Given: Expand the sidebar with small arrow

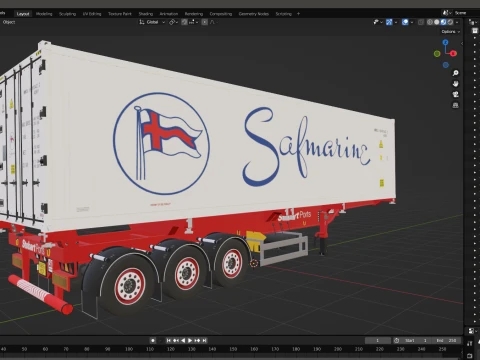Looking at the screenshot, I should tap(462, 43).
